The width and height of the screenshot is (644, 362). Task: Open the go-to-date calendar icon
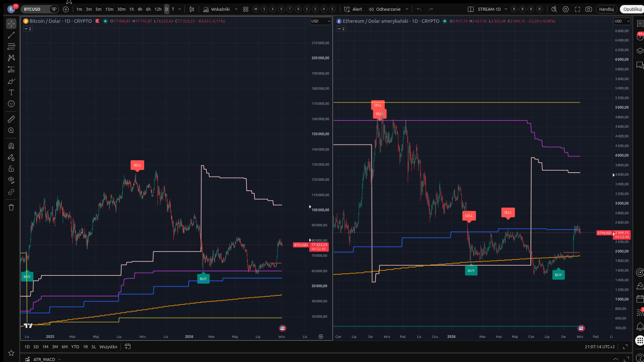[127, 346]
